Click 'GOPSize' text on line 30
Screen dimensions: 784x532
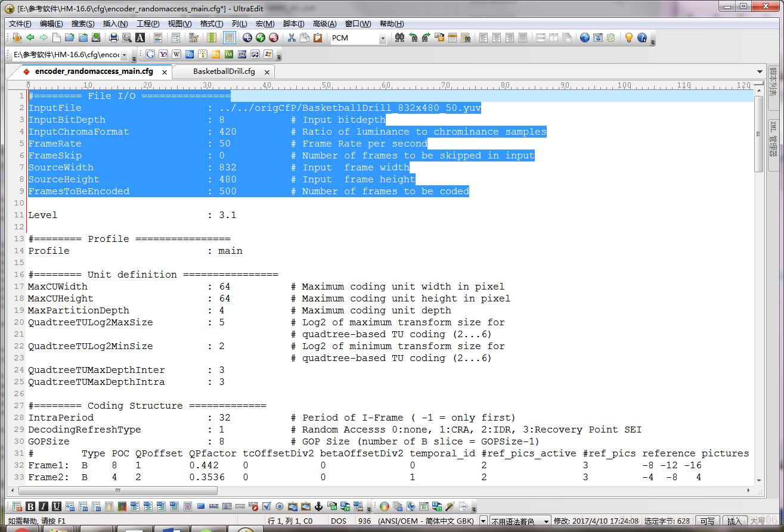[49, 441]
